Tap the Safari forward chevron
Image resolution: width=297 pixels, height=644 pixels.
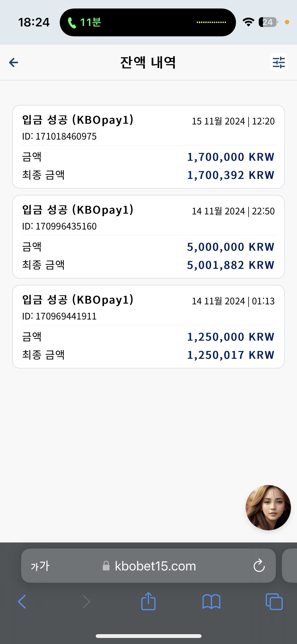coord(86,602)
